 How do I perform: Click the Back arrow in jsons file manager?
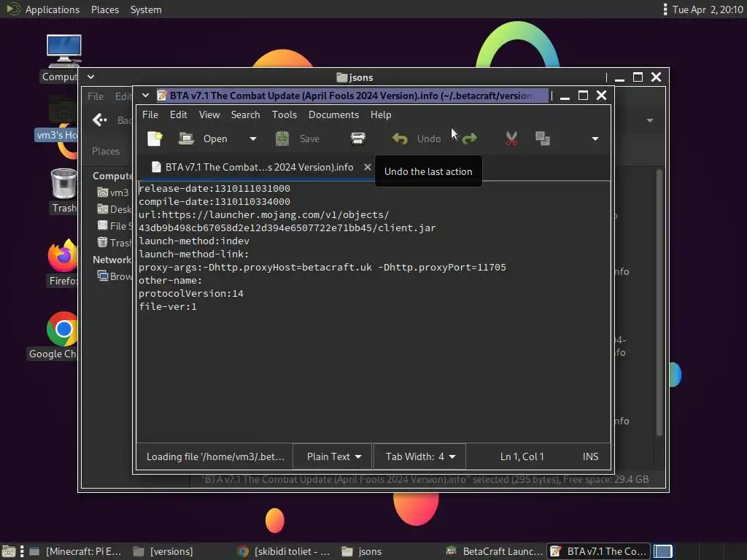pyautogui.click(x=99, y=120)
